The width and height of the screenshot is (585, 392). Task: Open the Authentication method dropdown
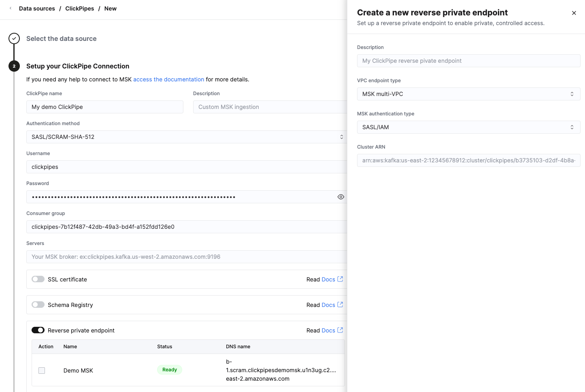(x=186, y=136)
